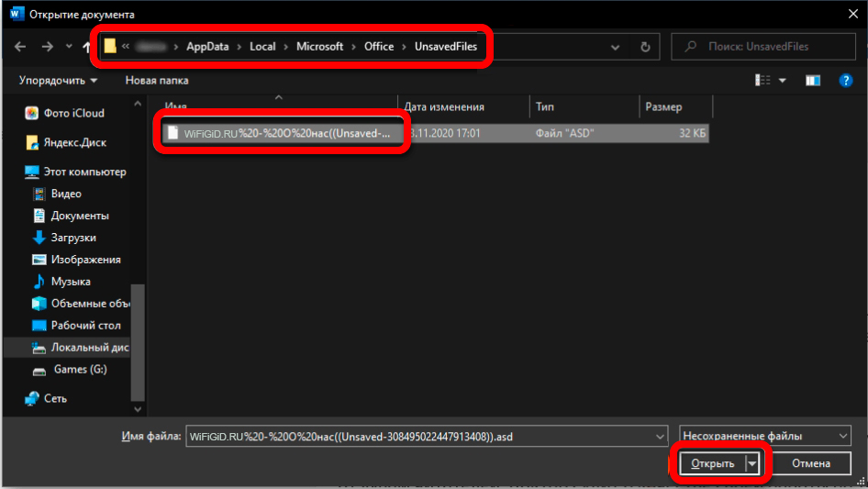
Task: Toggle the preview pane icon
Action: [x=812, y=81]
